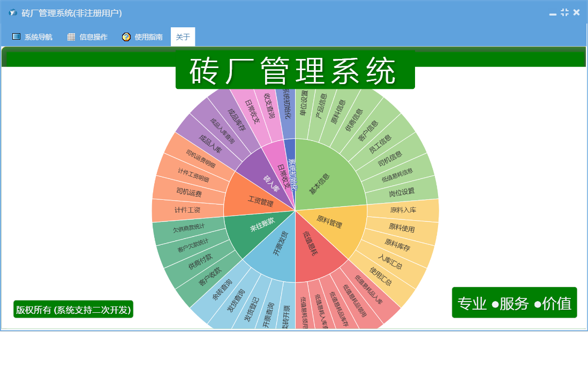Viewport: 588px width, 390px height.
Task: Open the 原料入库 segment
Action: point(403,211)
